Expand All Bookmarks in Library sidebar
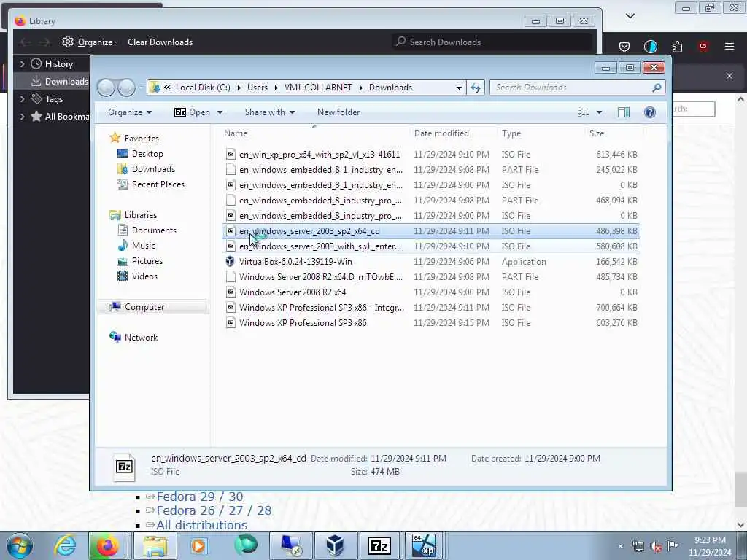 tap(22, 116)
